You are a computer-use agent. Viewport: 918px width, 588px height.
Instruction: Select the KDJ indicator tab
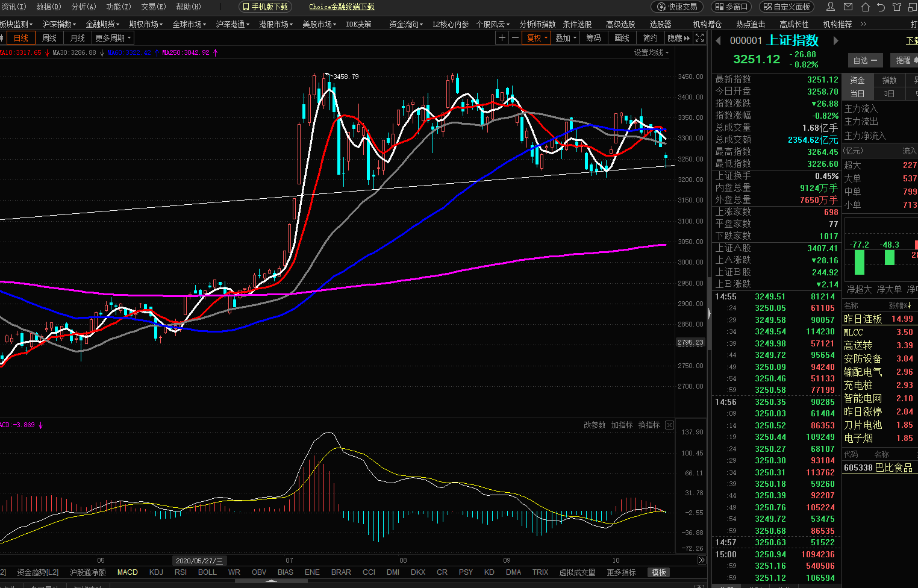[156, 572]
